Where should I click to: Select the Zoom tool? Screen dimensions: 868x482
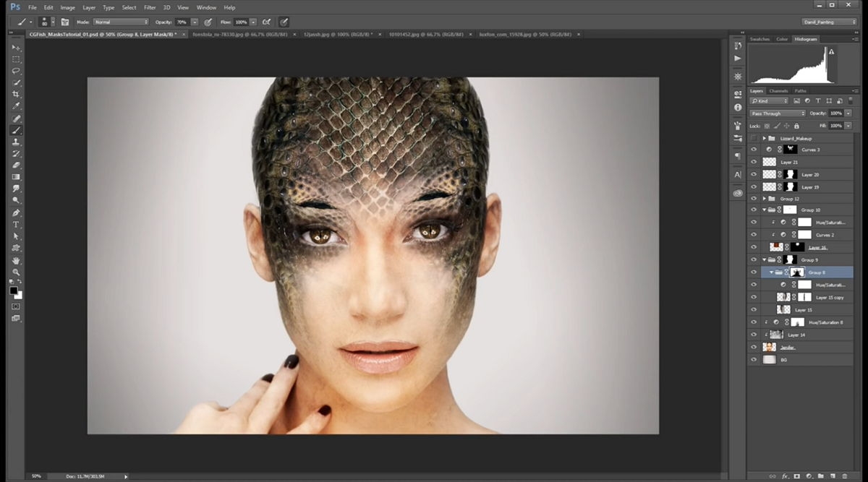pos(16,272)
